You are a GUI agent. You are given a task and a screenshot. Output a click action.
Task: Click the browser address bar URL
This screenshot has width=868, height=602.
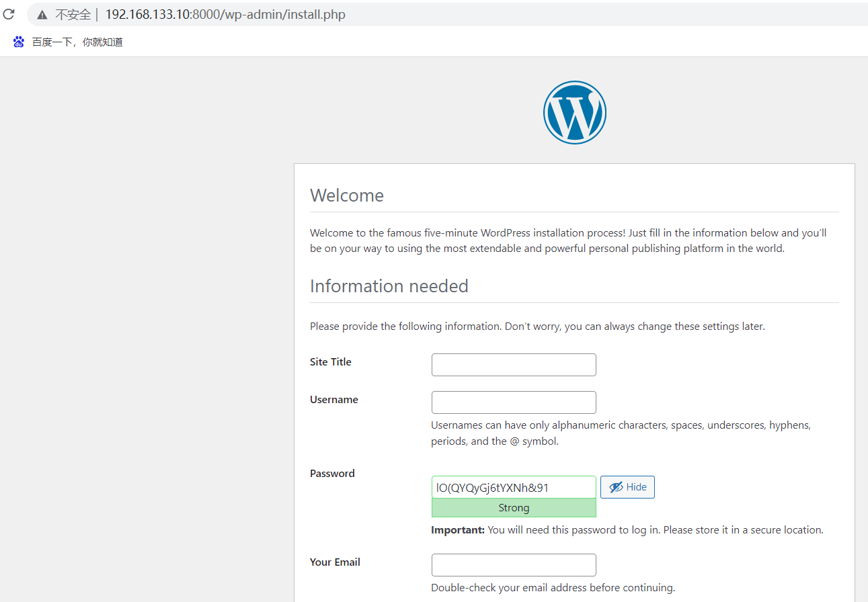tap(225, 15)
